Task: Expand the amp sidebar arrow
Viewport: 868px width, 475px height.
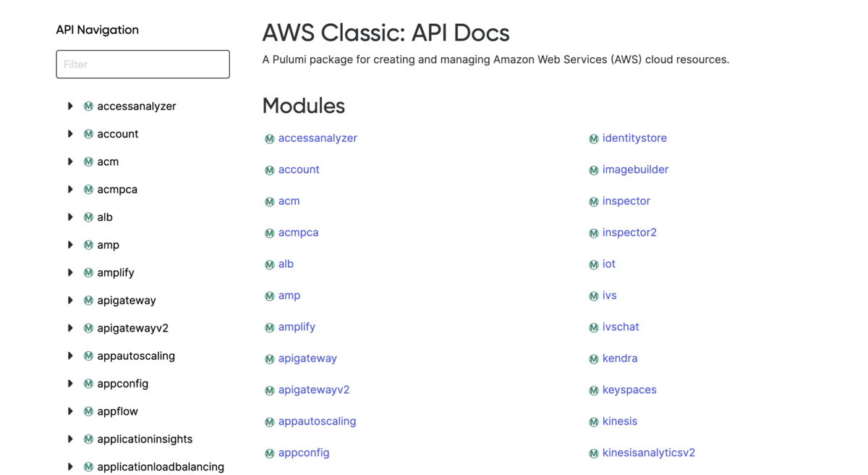Action: (70, 245)
